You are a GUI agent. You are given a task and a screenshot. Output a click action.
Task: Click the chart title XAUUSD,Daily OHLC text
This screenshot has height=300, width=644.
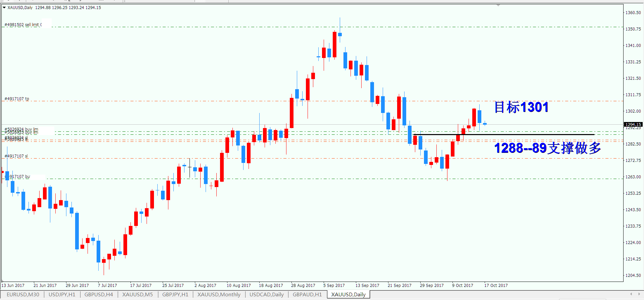point(54,7)
